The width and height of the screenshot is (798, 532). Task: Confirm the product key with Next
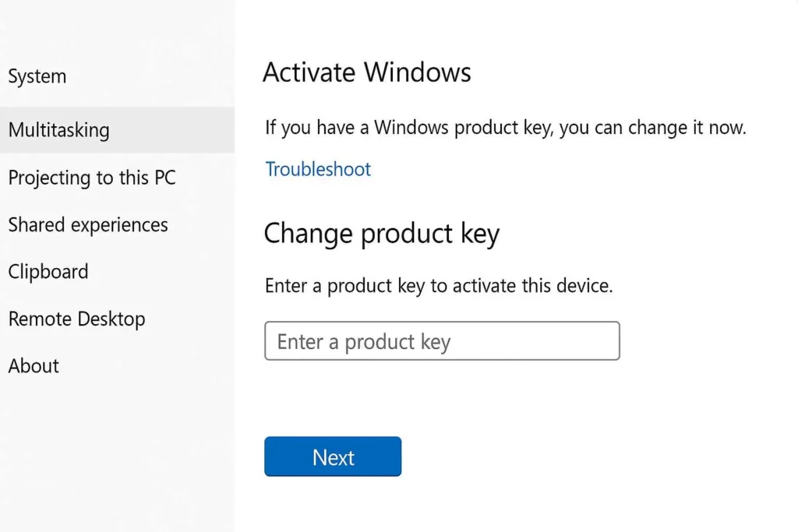pyautogui.click(x=333, y=457)
